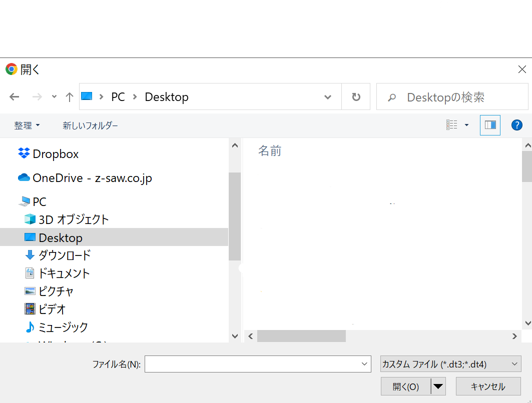
Task: Refresh the Desktop folder view
Action: 356,96
